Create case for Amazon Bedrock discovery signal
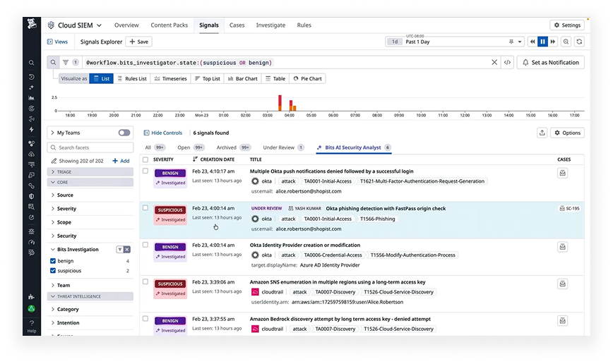Screen dimensions: 613x364 point(563,321)
